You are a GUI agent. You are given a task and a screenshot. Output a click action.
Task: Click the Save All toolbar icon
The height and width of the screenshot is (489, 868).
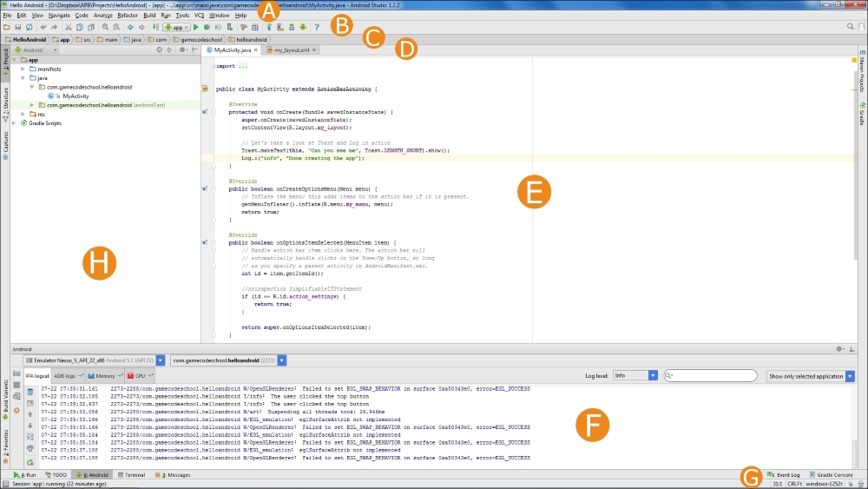coord(17,27)
